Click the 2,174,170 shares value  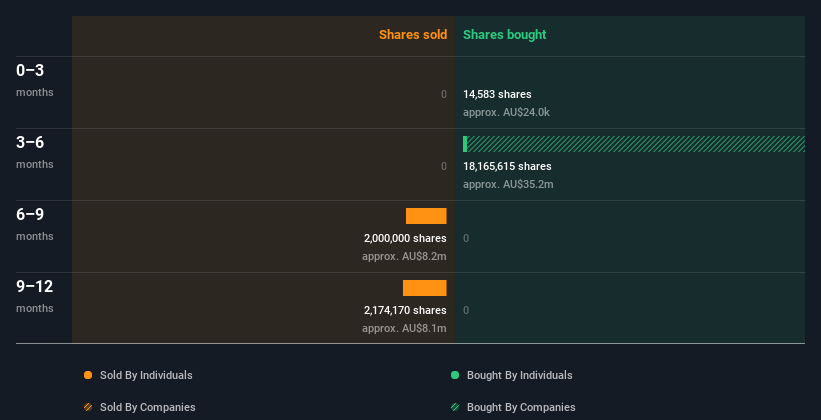[x=405, y=310]
